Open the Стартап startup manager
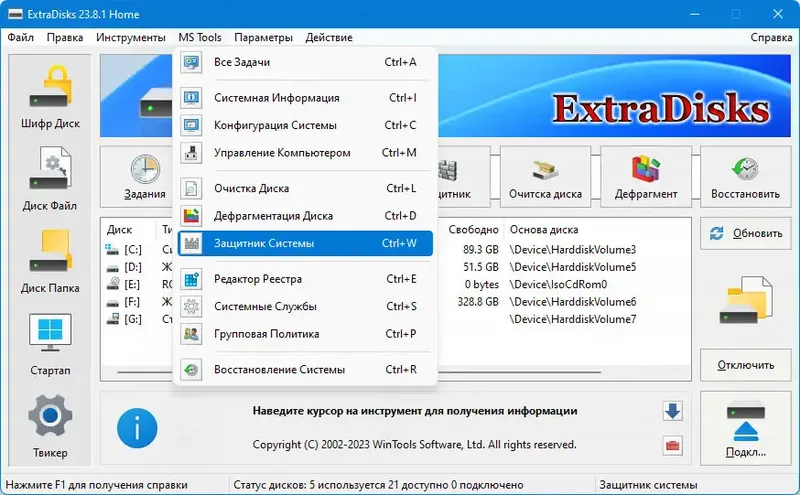Screen dimensions: 800x495 tap(50, 344)
